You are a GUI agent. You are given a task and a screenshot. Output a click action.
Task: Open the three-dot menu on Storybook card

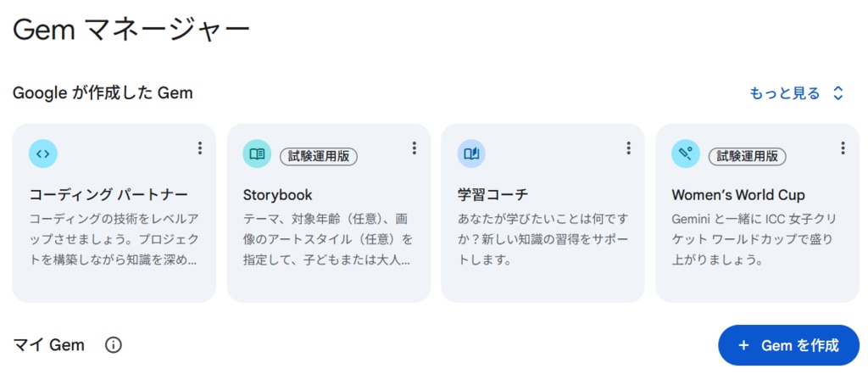click(415, 148)
